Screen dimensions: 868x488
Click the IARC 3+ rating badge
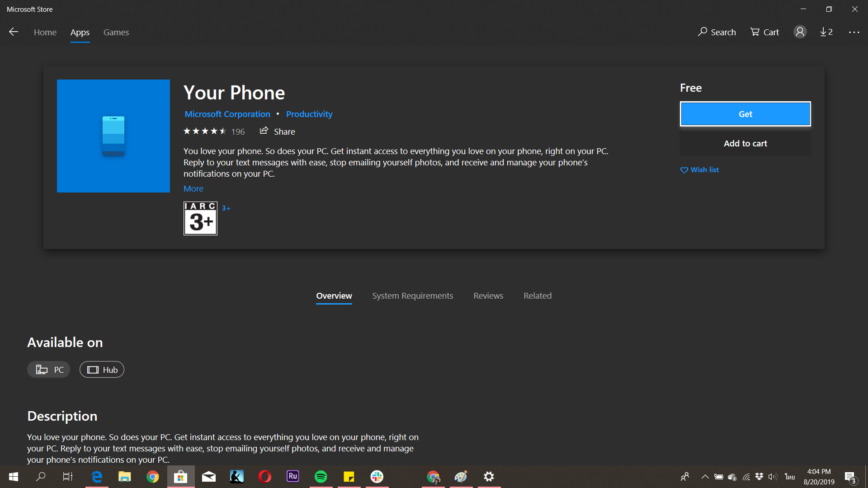200,218
